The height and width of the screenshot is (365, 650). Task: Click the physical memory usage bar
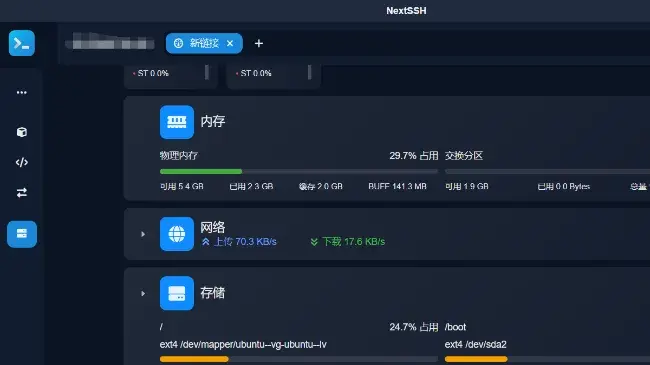298,171
